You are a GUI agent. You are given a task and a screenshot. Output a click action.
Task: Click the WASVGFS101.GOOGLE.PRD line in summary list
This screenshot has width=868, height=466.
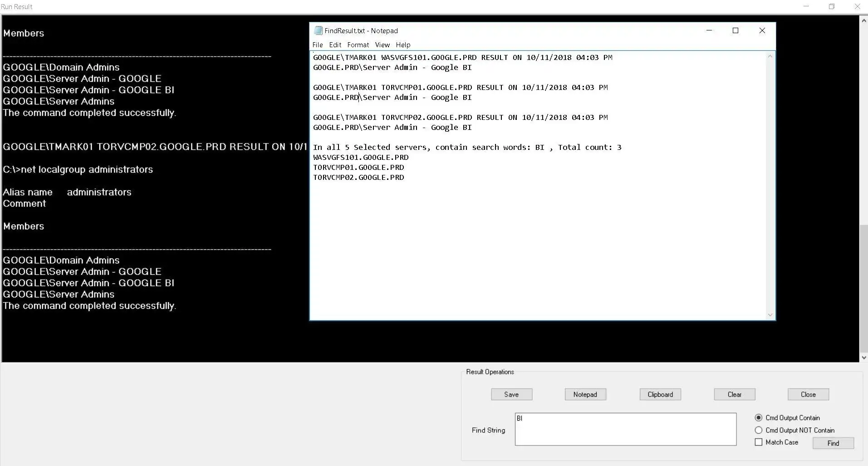[x=361, y=157]
